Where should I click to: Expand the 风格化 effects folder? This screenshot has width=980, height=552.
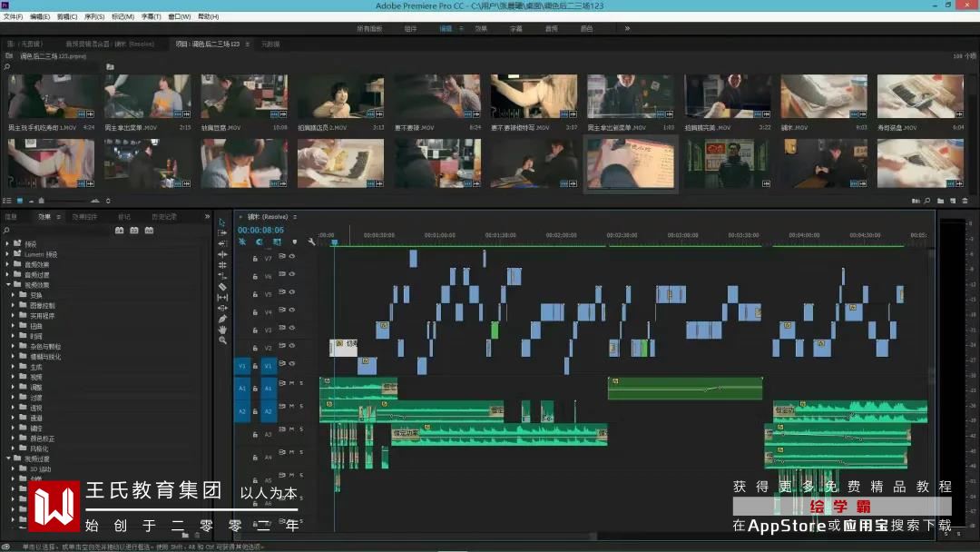pos(13,448)
